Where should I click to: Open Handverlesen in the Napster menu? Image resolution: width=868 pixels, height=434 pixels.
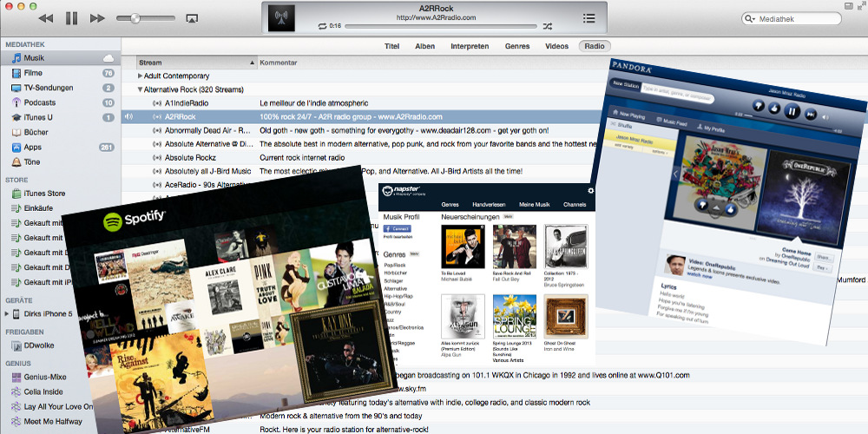(x=488, y=204)
